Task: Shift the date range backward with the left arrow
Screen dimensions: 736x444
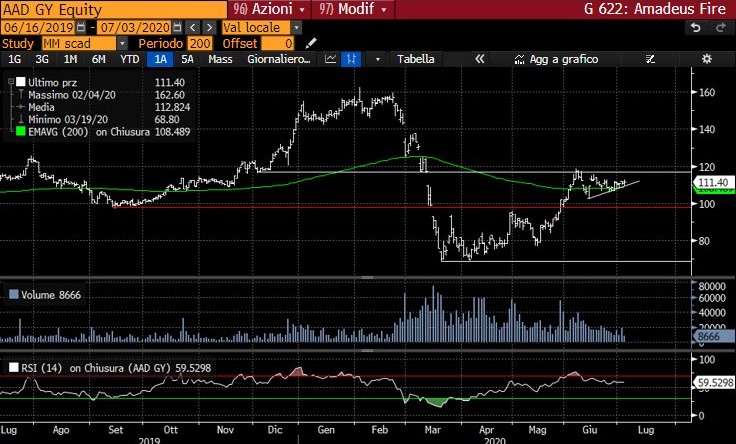Action: pos(192,27)
